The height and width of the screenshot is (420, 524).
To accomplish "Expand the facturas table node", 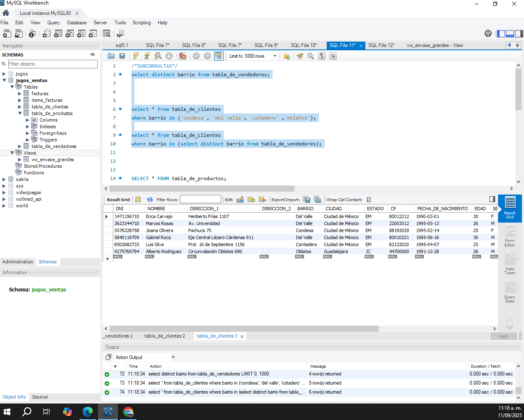I will 20,94.
